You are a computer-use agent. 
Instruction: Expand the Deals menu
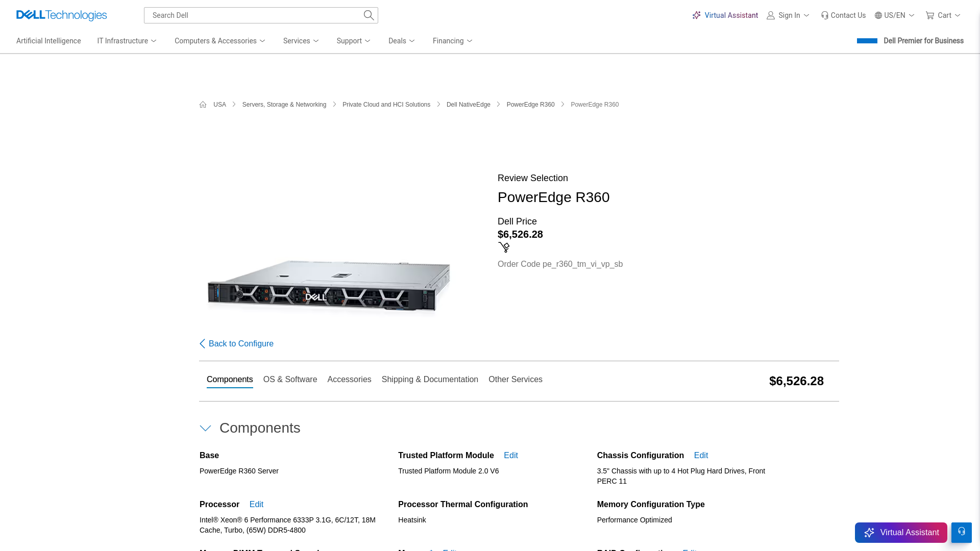402,41
